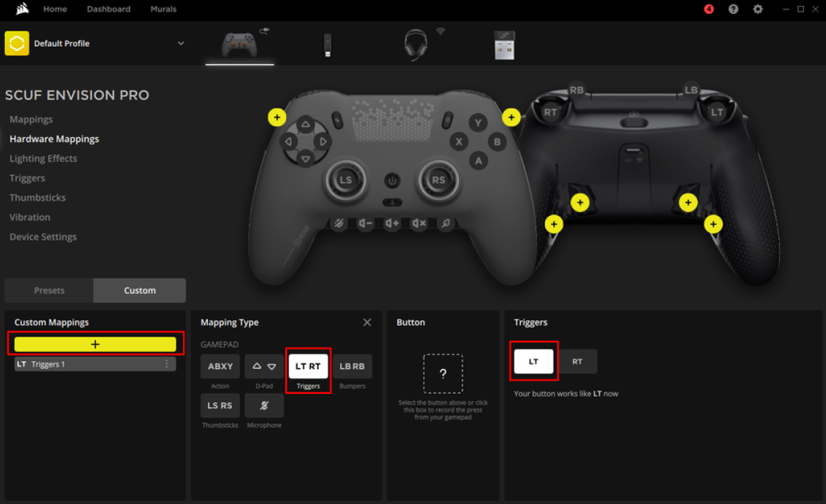Click the RS thumbstick on controller

(x=439, y=180)
